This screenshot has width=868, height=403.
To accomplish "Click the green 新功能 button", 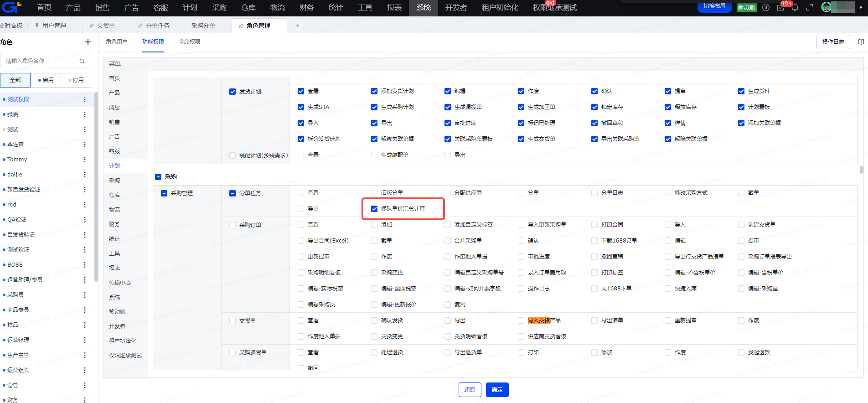I will [747, 7].
